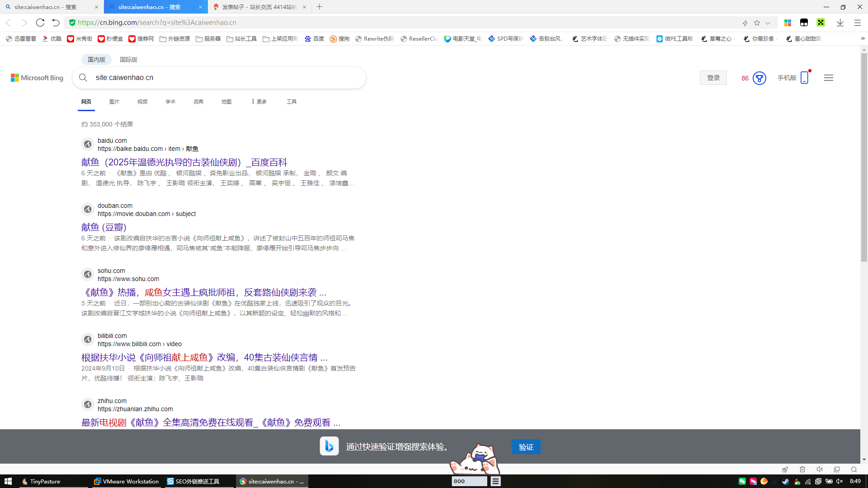
Task: Open the 学术 search tab
Action: pyautogui.click(x=170, y=102)
